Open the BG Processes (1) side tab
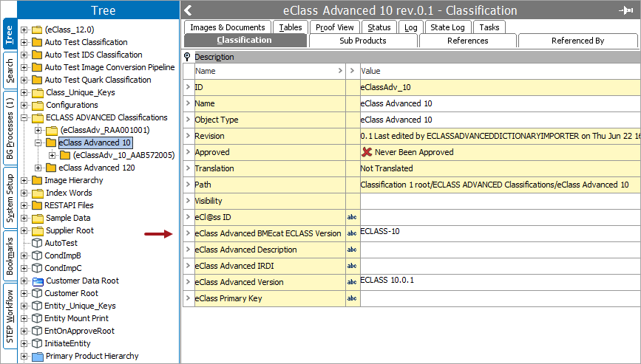 (x=10, y=128)
